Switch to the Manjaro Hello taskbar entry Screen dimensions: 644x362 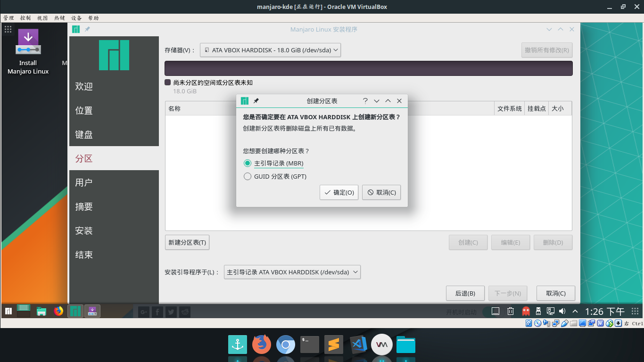75,311
